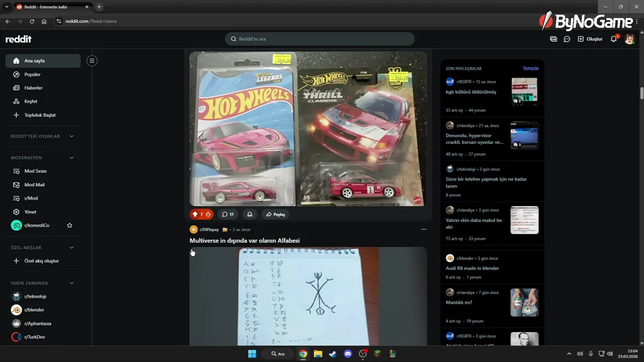This screenshot has height=362, width=644.
Task: Open the alphabet notebook image
Action: pyautogui.click(x=308, y=296)
